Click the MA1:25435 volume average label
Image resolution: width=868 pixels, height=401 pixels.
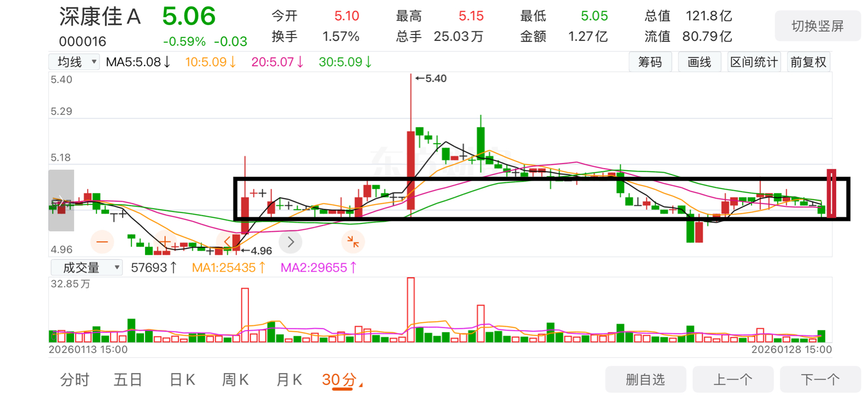(x=229, y=268)
